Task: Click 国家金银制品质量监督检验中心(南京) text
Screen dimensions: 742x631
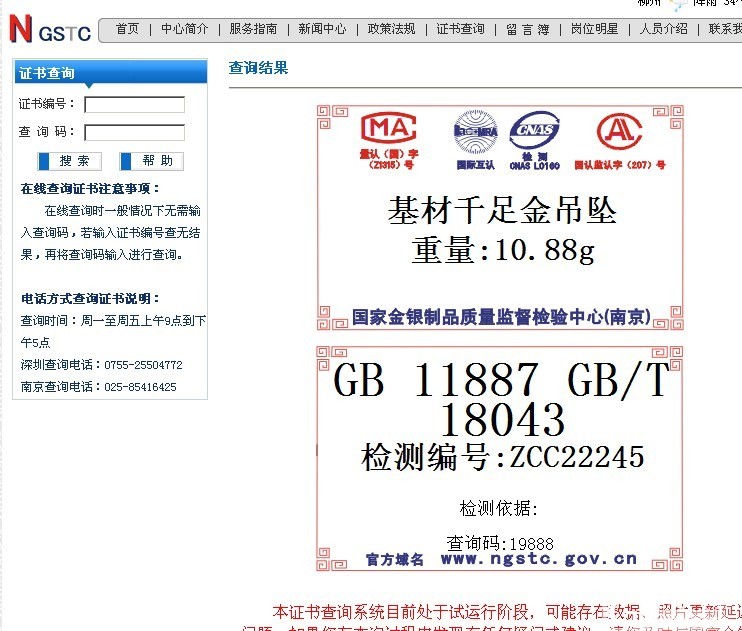Action: (501, 317)
